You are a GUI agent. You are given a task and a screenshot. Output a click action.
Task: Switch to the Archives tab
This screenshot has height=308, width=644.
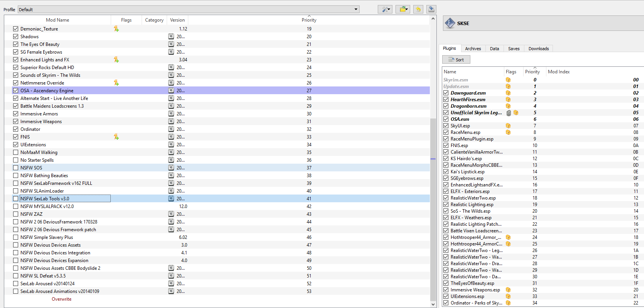pyautogui.click(x=473, y=49)
